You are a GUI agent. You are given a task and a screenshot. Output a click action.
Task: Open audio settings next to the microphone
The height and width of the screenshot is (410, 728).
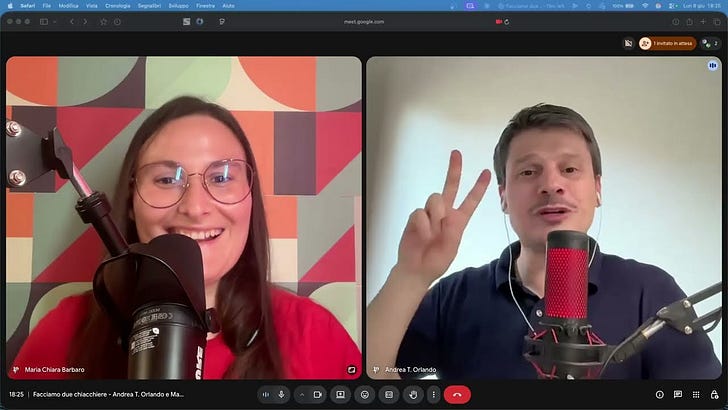point(266,394)
